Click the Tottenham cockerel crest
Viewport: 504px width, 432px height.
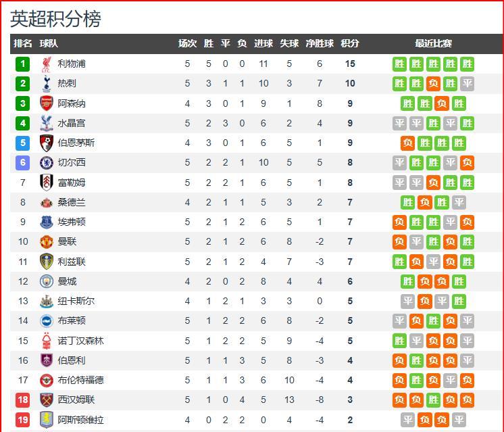(x=47, y=84)
